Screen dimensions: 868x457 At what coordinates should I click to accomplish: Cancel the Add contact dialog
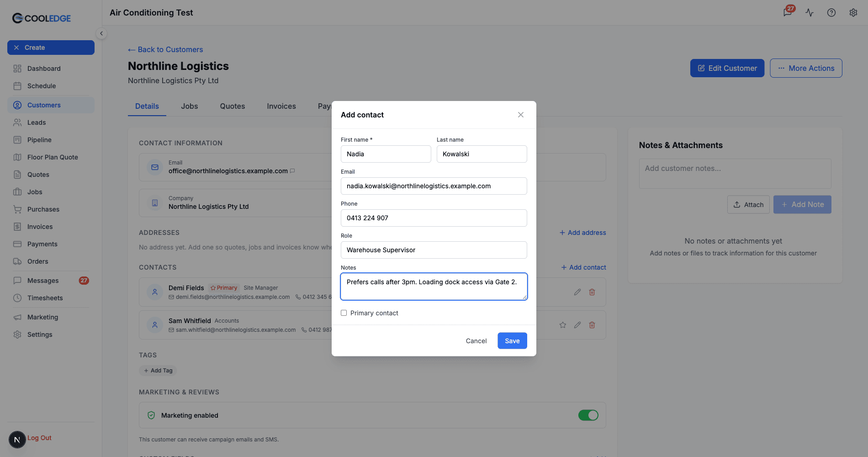(x=476, y=341)
